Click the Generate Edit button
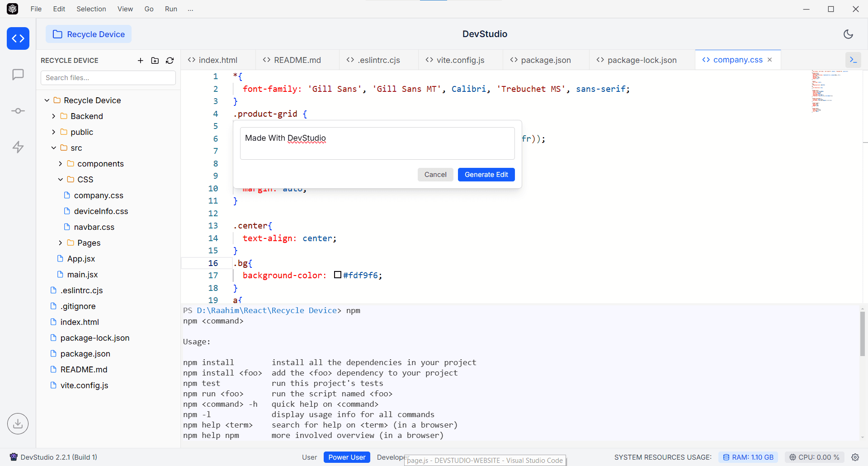868x466 pixels. pyautogui.click(x=486, y=175)
